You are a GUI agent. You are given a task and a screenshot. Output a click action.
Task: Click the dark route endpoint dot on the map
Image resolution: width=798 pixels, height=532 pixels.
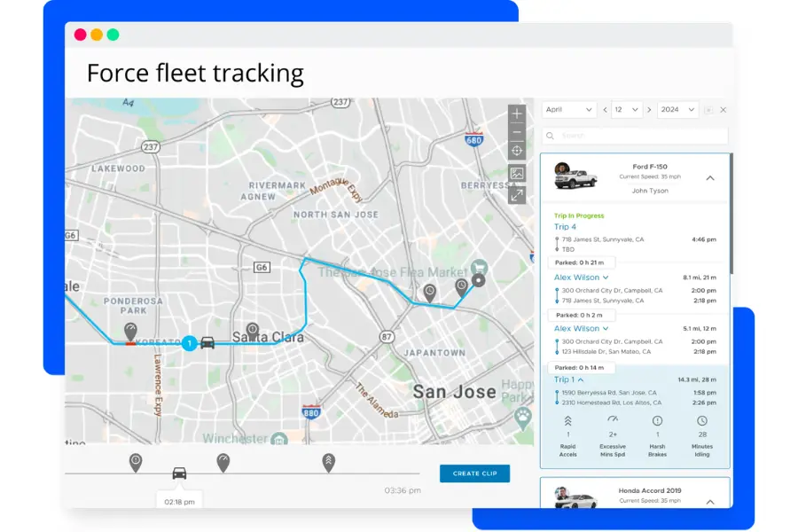(478, 280)
